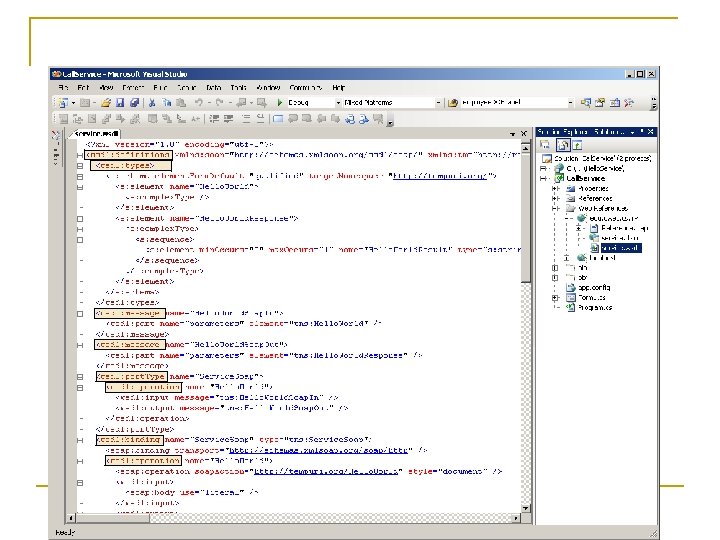Click Properties icon in Solution Explorer toolbar

pyautogui.click(x=545, y=145)
